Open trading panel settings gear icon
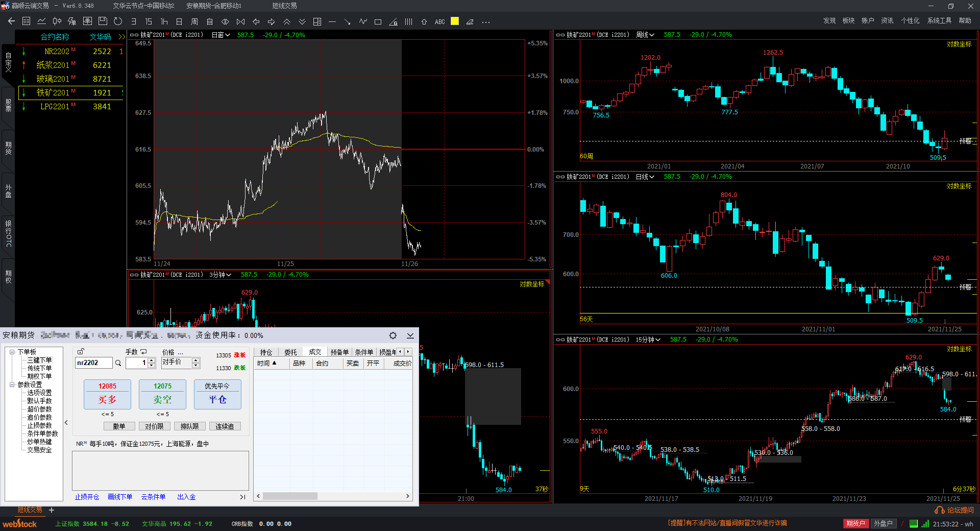The height and width of the screenshot is (531, 980). tap(393, 335)
